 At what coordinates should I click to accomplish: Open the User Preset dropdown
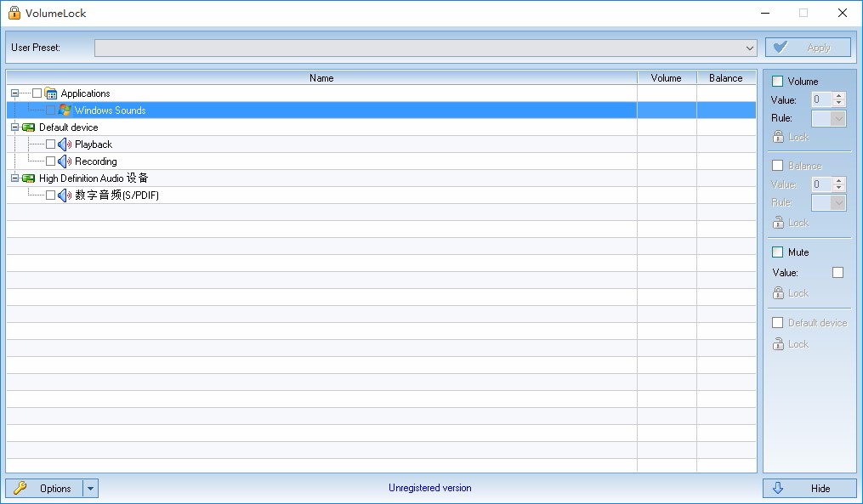point(749,48)
